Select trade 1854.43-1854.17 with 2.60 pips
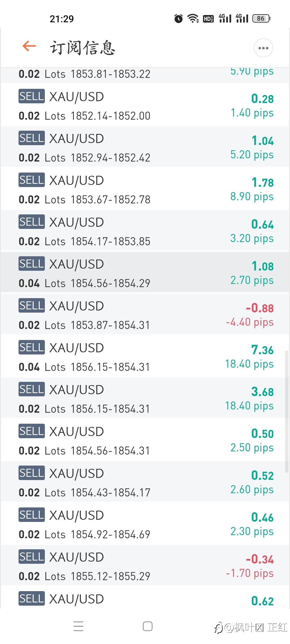 pos(145,482)
